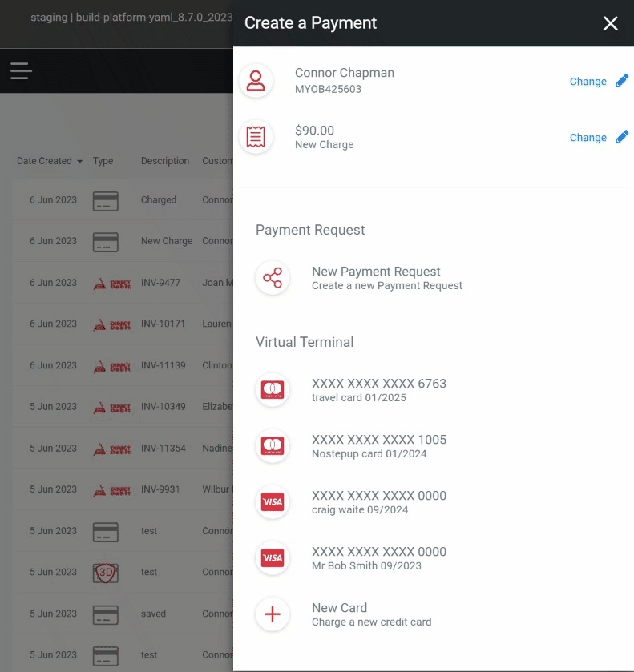Sort by the Date Created column header
This screenshot has width=634, height=672.
point(44,161)
